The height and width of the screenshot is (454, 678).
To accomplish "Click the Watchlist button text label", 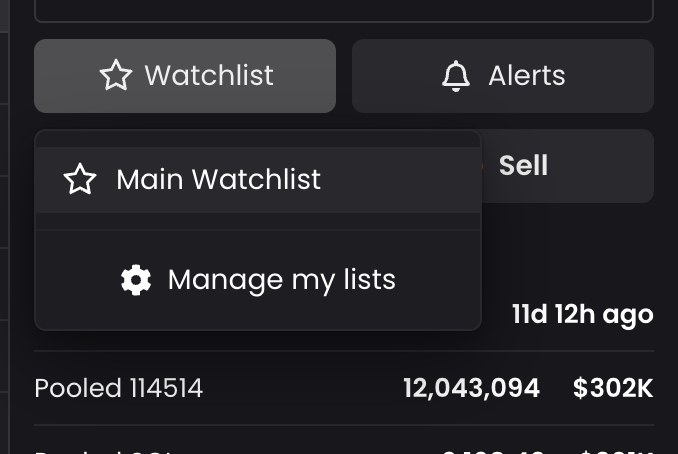I will coord(208,76).
